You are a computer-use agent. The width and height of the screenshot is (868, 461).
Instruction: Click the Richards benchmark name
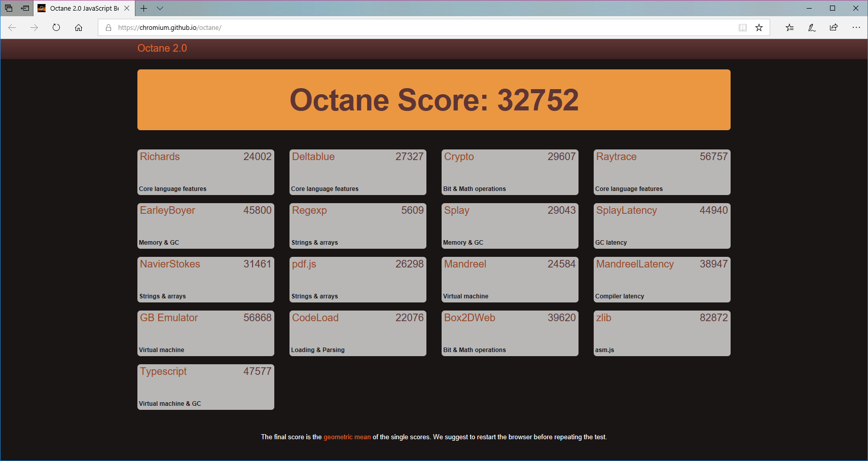160,157
